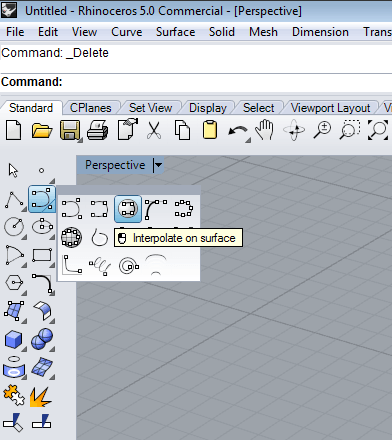Select the Zoom Dynamic magnifier

point(323,130)
